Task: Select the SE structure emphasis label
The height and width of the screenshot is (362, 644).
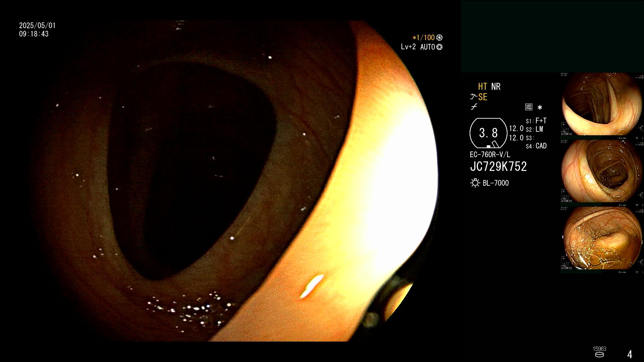Action: pos(483,97)
